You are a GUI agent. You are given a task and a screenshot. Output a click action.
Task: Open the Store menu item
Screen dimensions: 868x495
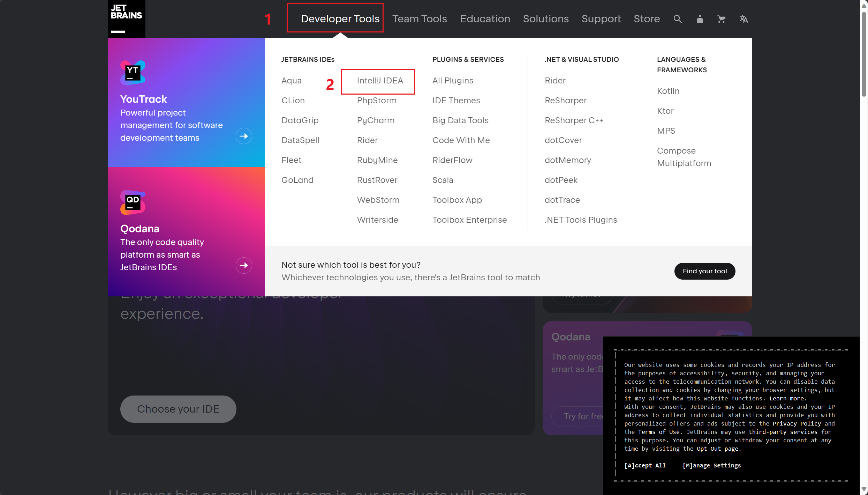(647, 19)
